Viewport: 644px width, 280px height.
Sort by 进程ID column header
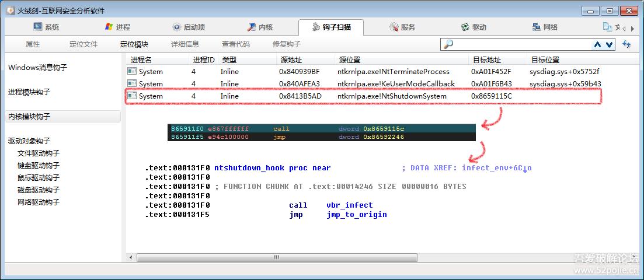tap(204, 60)
